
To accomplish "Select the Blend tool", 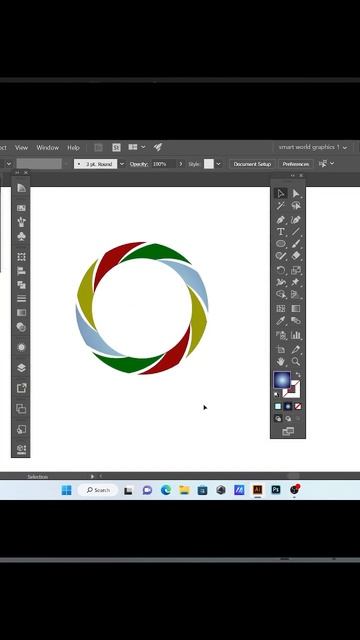I will click(x=296, y=321).
